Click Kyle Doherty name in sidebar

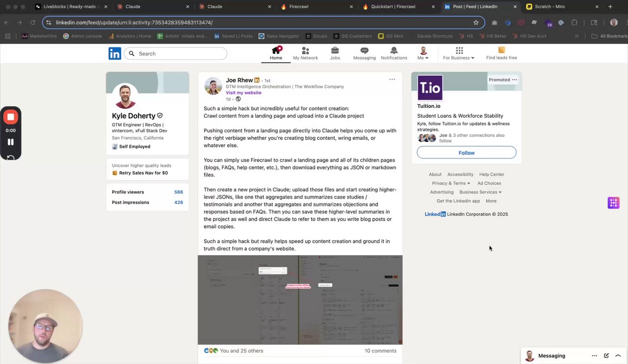[133, 116]
